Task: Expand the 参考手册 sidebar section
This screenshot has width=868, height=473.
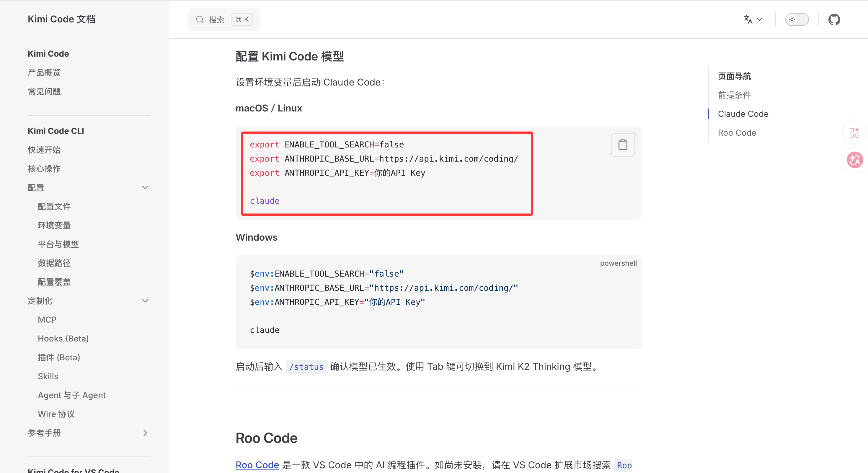Action: coord(145,433)
